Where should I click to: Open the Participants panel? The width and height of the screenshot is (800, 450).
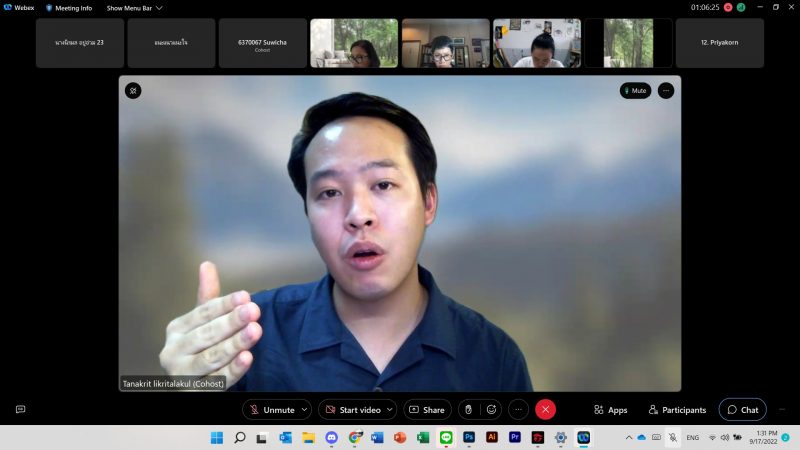coord(677,409)
